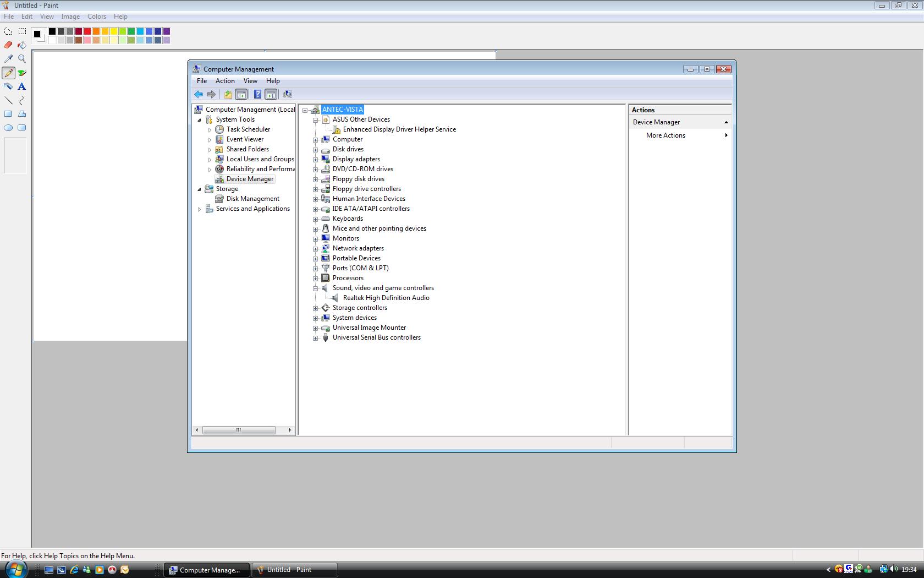Select Realtek High Definition Audio device
The height and width of the screenshot is (578, 924).
click(386, 298)
